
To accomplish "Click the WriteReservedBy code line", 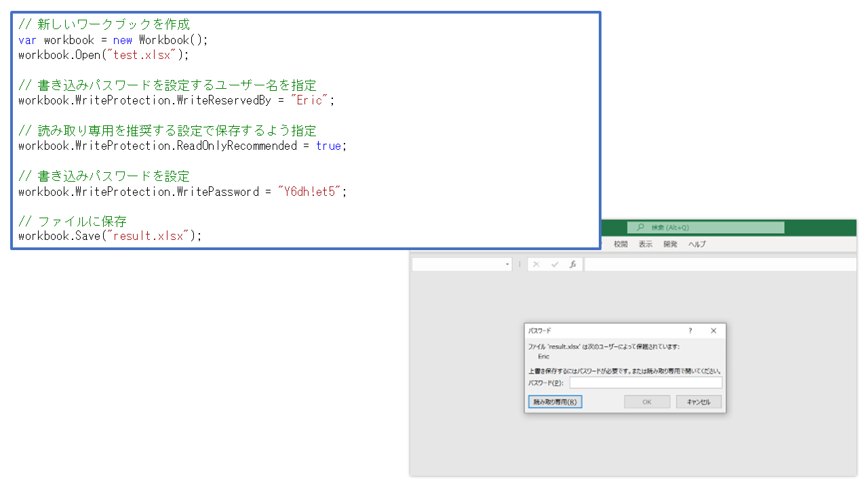I will pos(177,100).
